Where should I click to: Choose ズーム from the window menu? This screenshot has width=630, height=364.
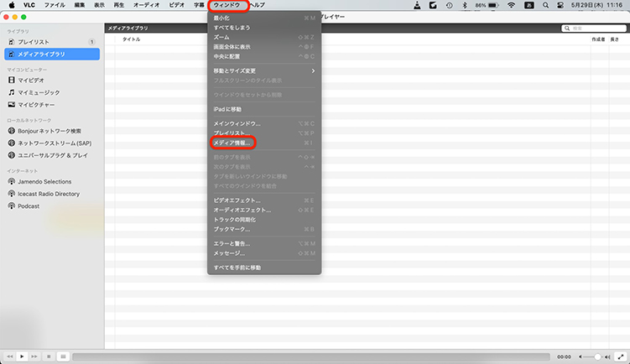pos(264,38)
